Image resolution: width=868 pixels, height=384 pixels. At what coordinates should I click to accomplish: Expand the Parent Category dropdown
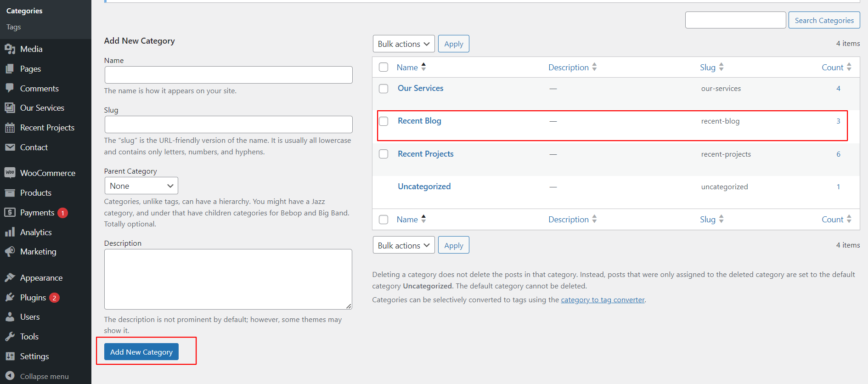point(141,186)
